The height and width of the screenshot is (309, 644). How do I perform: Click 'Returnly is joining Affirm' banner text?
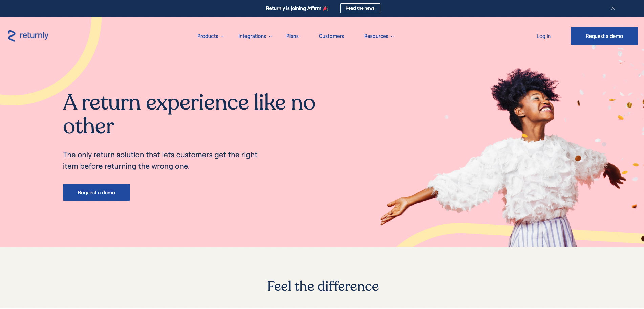[x=294, y=8]
